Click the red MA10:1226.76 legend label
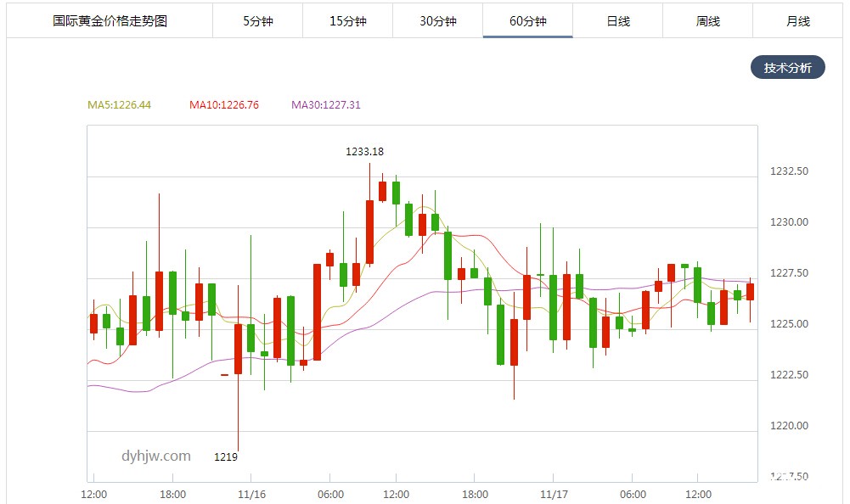Viewport: 850px width, 504px height. [223, 105]
